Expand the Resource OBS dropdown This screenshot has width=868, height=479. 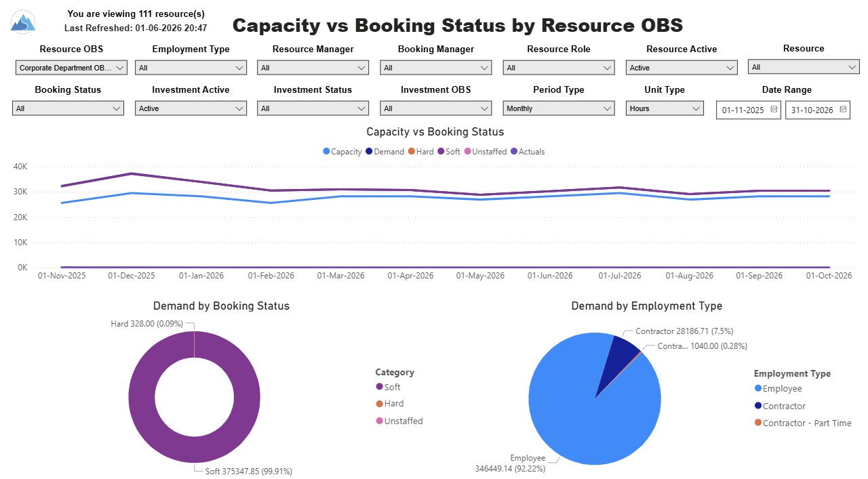(71, 68)
